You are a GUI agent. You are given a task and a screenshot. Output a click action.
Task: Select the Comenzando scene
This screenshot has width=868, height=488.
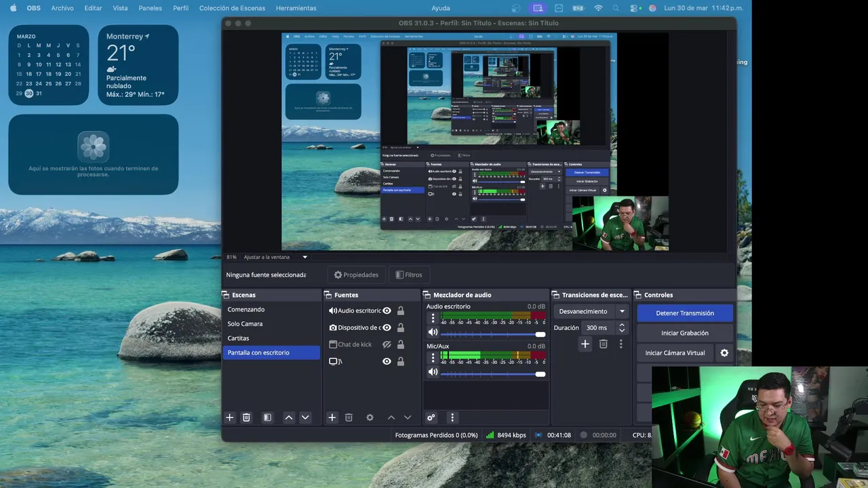(x=271, y=309)
